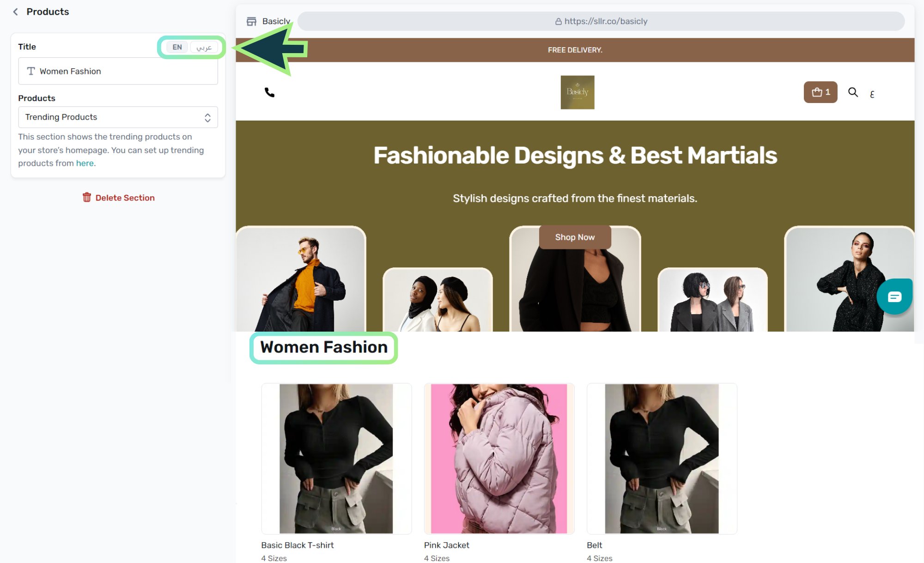The width and height of the screenshot is (924, 563).
Task: Click the Title text field with Women Fashion
Action: click(118, 71)
